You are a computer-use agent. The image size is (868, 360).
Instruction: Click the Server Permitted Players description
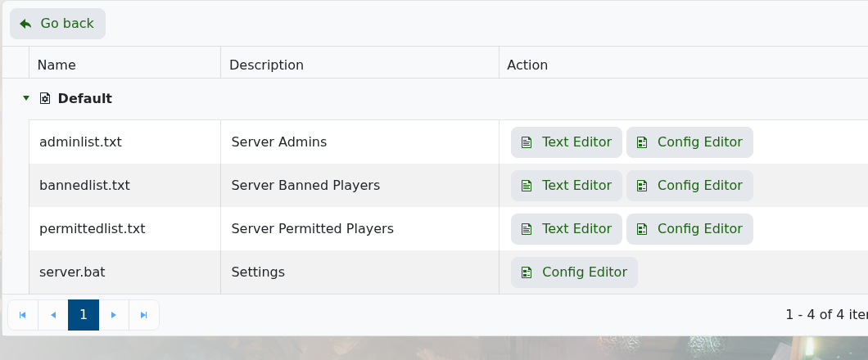tap(312, 229)
